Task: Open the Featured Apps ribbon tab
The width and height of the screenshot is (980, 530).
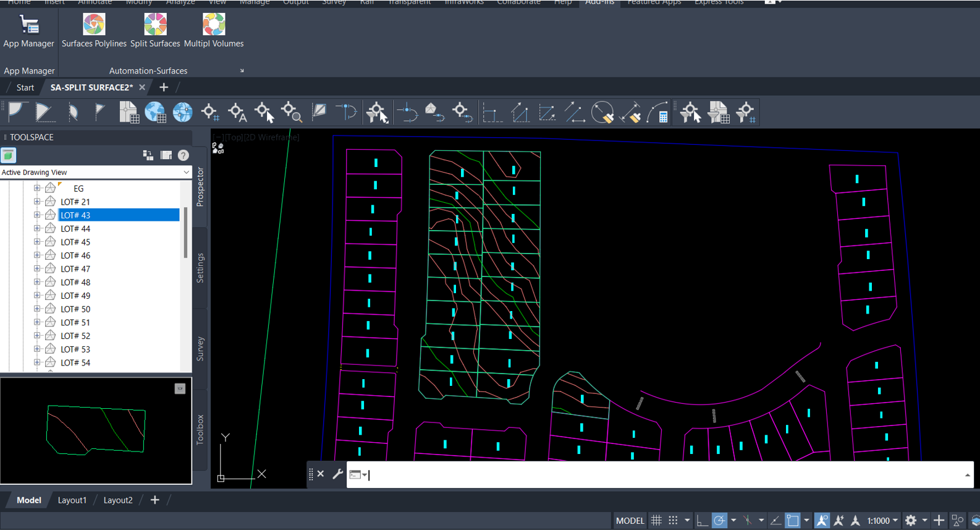Action: click(654, 2)
